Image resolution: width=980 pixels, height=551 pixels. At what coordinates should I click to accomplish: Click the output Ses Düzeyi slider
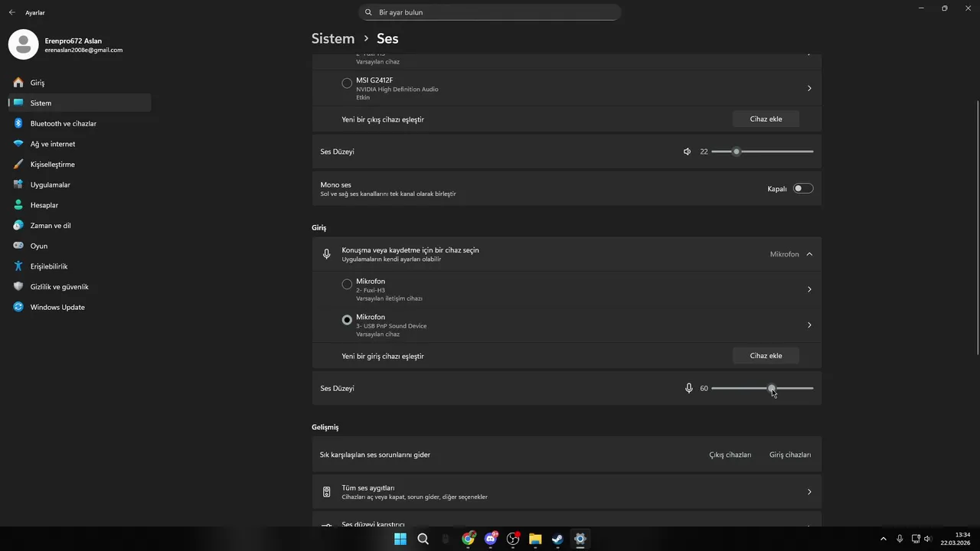(x=762, y=152)
